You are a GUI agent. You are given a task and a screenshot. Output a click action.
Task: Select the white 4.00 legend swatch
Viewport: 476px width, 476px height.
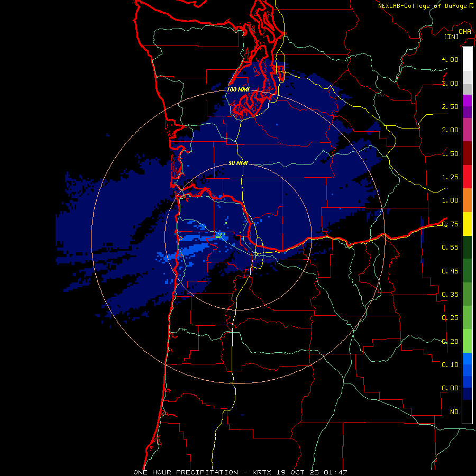pos(467,59)
